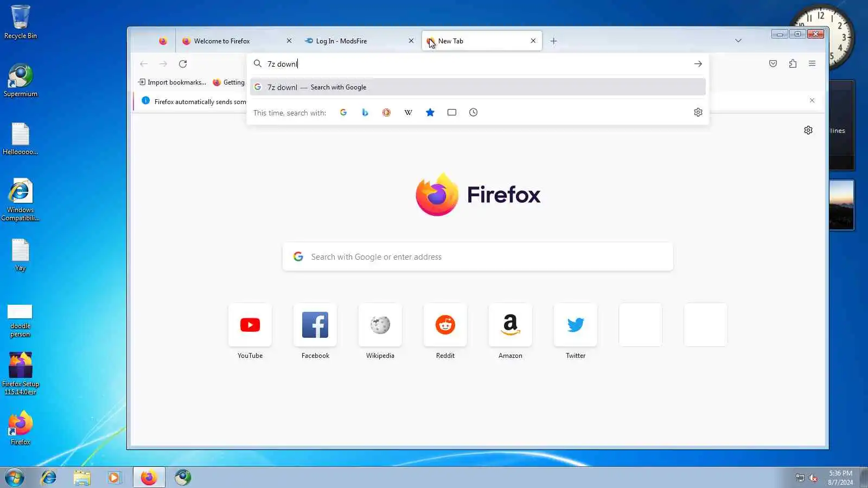The width and height of the screenshot is (868, 488).
Task: Click the volume icon in system tray
Action: (x=813, y=478)
